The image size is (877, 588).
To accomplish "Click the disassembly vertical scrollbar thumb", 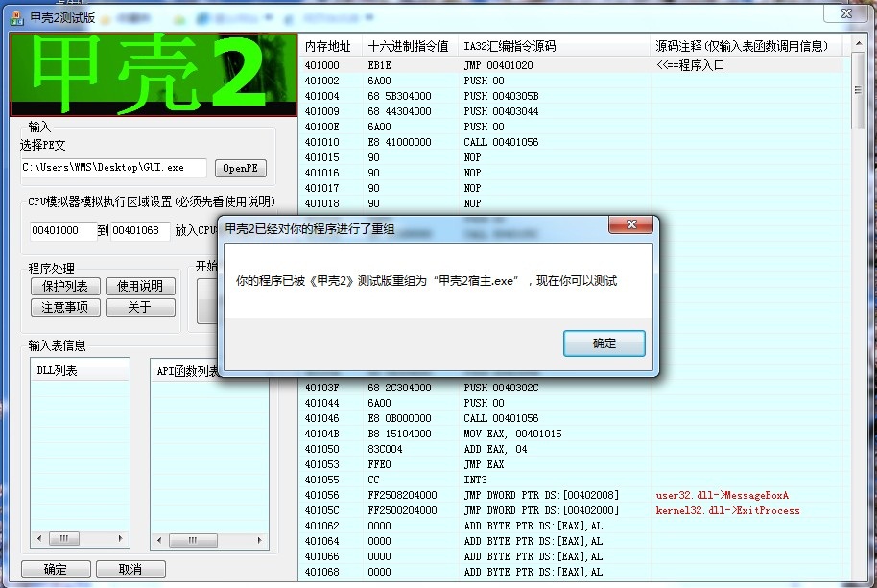I will [x=858, y=90].
